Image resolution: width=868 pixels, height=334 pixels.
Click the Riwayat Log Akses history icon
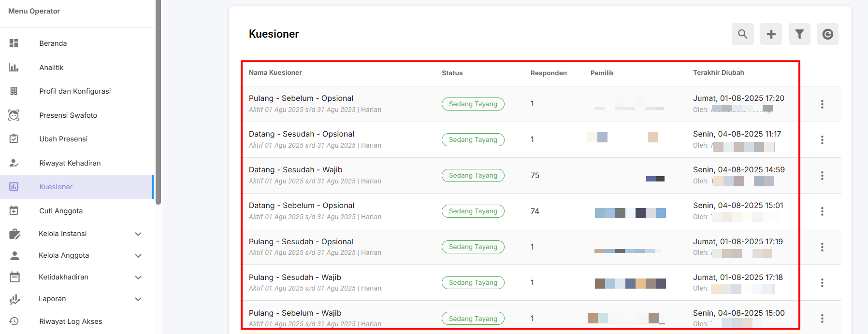14,321
